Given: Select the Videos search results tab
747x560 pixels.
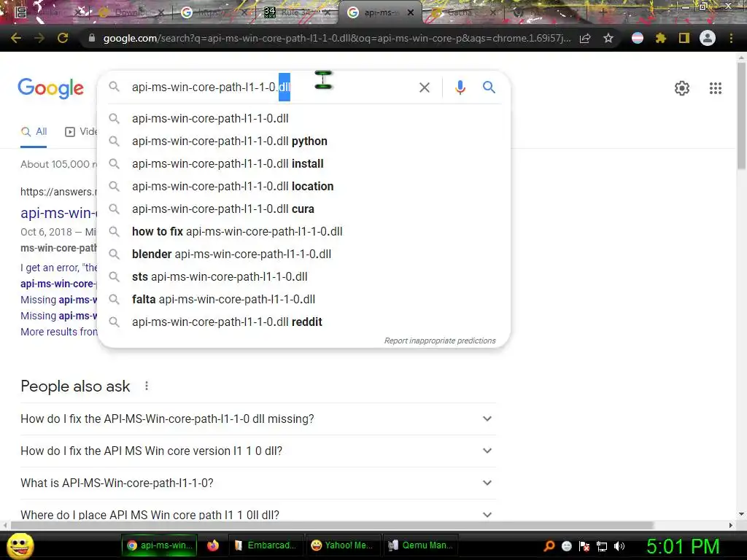Looking at the screenshot, I should point(80,132).
